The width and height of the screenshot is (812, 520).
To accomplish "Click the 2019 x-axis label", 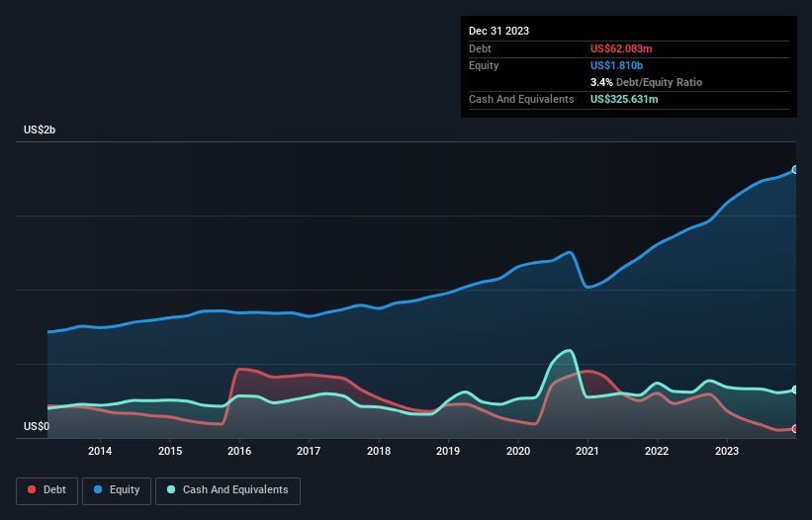I will (x=448, y=451).
